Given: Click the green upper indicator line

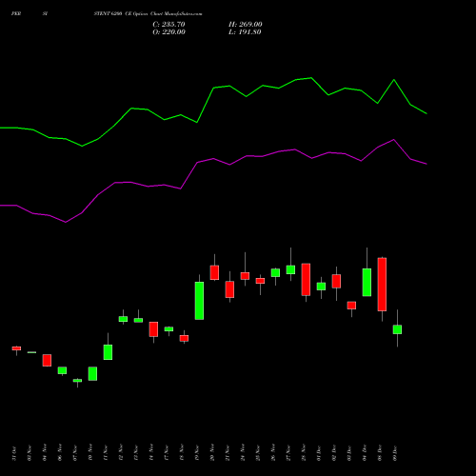Looking at the screenshot, I should 213,88.
